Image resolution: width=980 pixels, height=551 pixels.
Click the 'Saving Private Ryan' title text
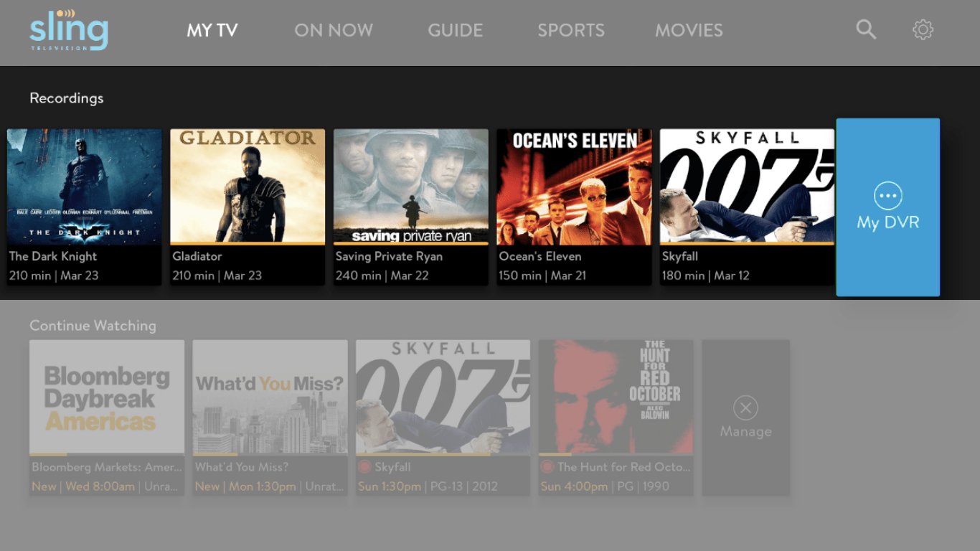click(389, 256)
